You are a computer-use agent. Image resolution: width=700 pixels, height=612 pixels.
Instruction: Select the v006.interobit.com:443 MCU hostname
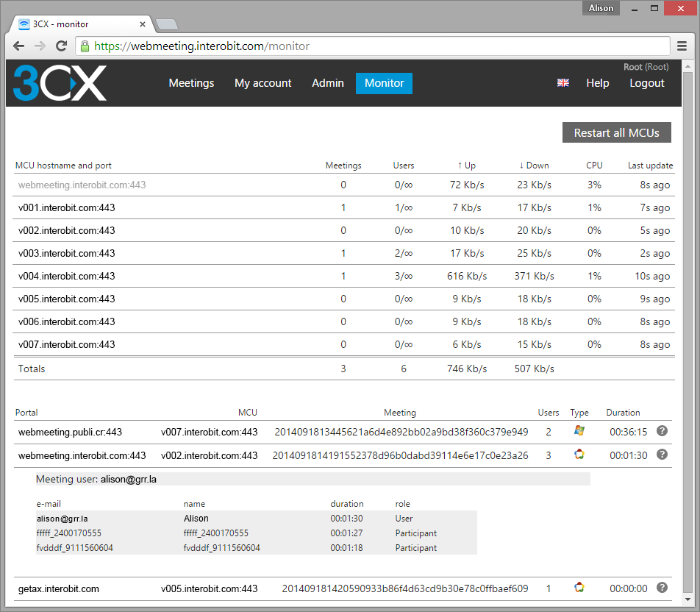tap(66, 321)
